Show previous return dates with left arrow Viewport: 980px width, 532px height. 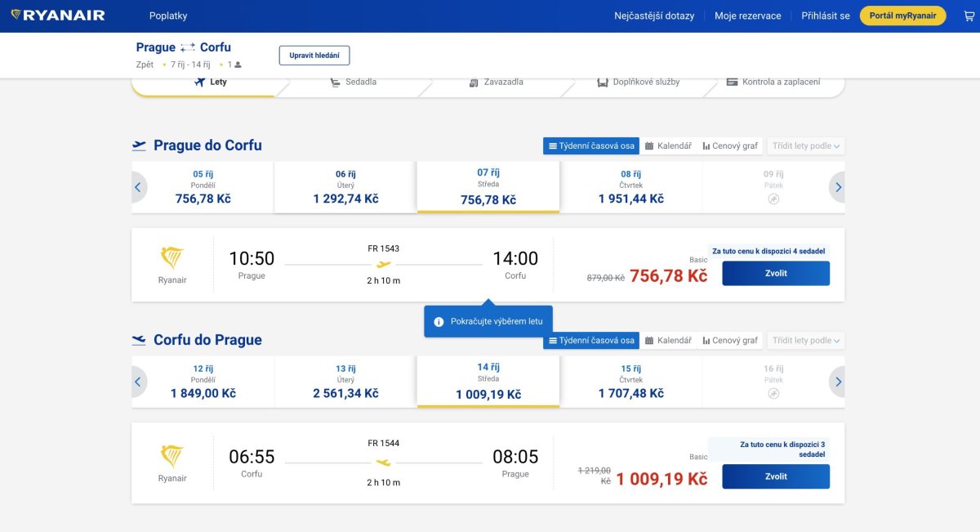[137, 382]
